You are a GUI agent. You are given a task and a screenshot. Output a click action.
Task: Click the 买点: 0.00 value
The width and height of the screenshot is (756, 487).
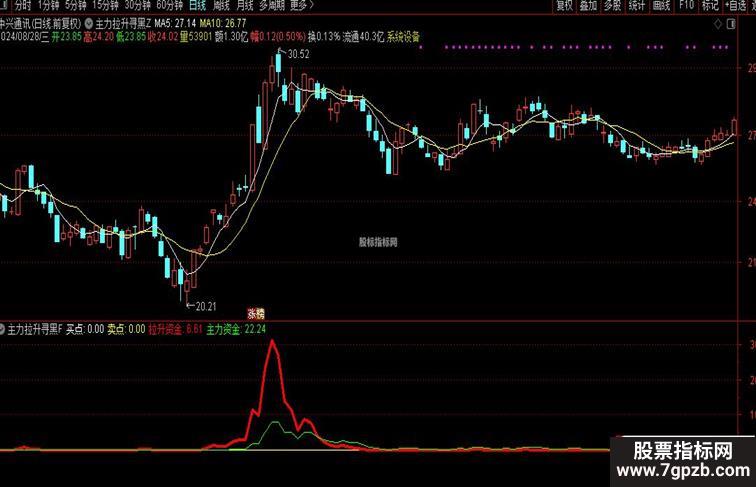(85, 329)
